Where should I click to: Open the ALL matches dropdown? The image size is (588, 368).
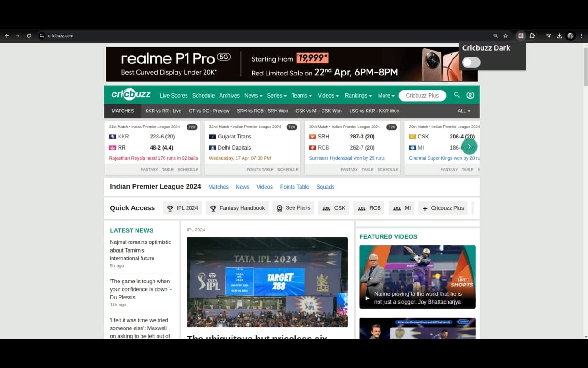[464, 111]
